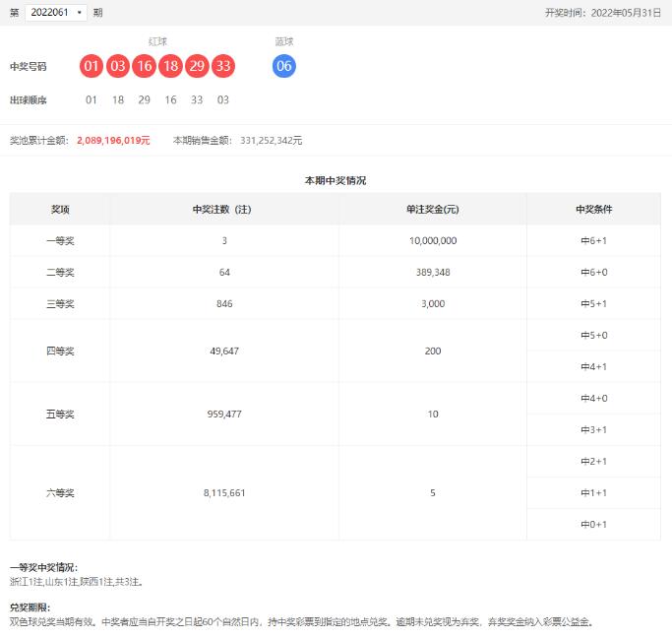Click fifth prize winner count 959,477
Image resolution: width=672 pixels, height=639 pixels.
tap(224, 415)
